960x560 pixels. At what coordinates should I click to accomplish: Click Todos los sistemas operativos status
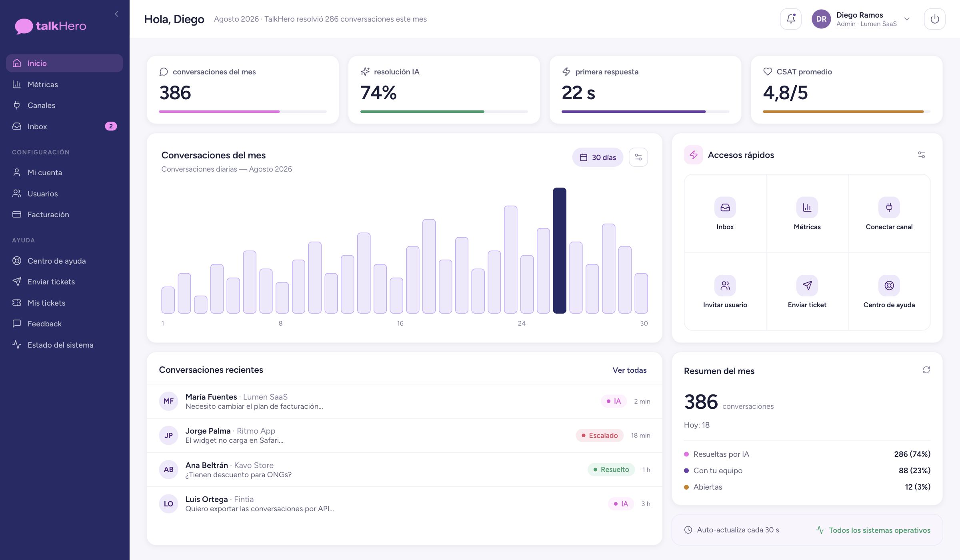point(873,530)
